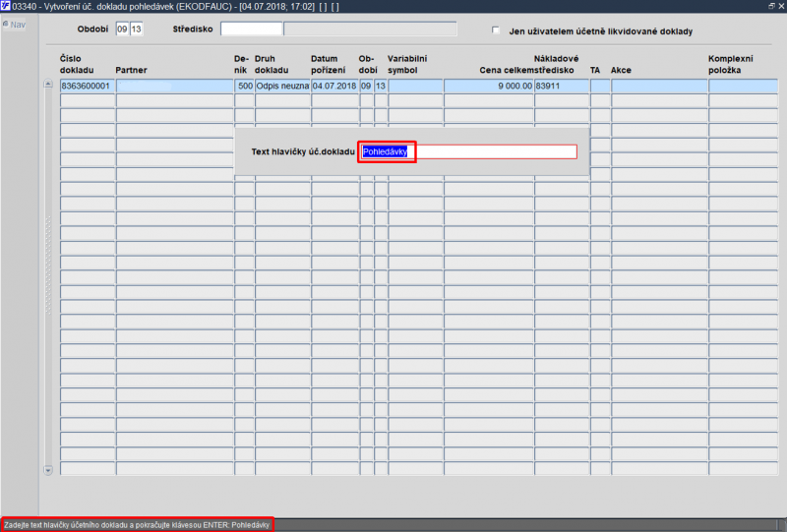Viewport: 787px width, 532px height.
Task: Restore the window with title bar restore button
Action: [x=771, y=6]
